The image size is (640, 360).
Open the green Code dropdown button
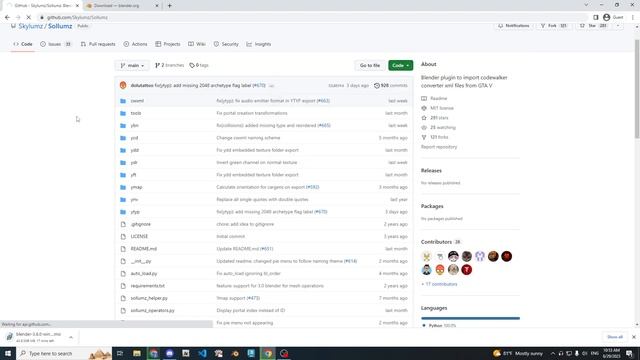[400, 65]
